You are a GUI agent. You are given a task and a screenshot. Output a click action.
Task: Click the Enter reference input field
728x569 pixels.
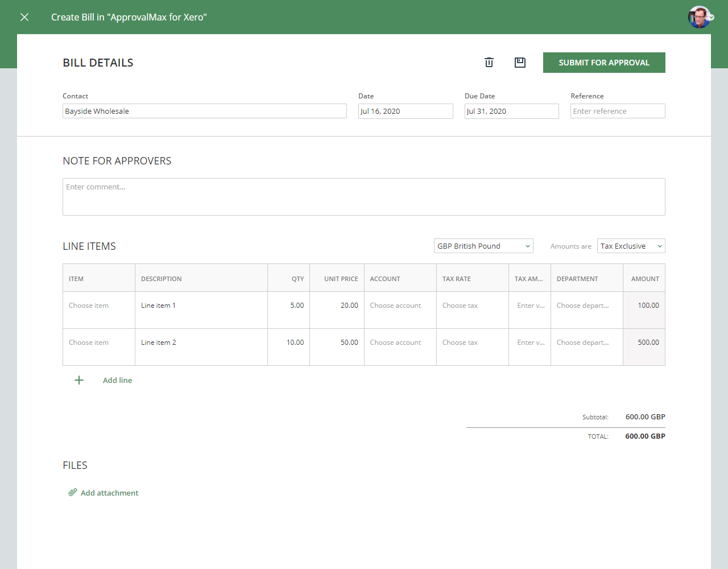[618, 111]
